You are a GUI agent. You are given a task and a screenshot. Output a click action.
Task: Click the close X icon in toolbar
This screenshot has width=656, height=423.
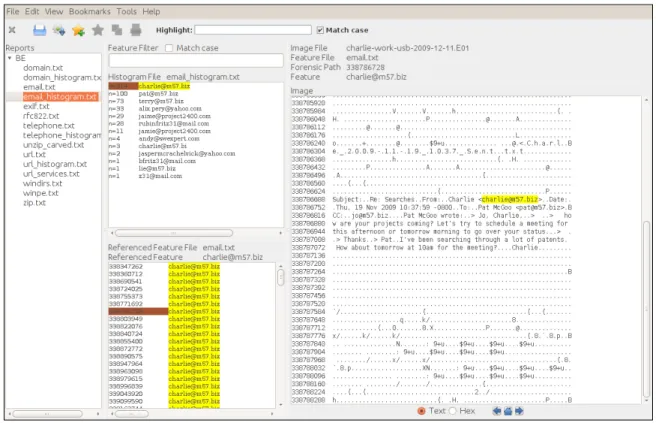12,30
